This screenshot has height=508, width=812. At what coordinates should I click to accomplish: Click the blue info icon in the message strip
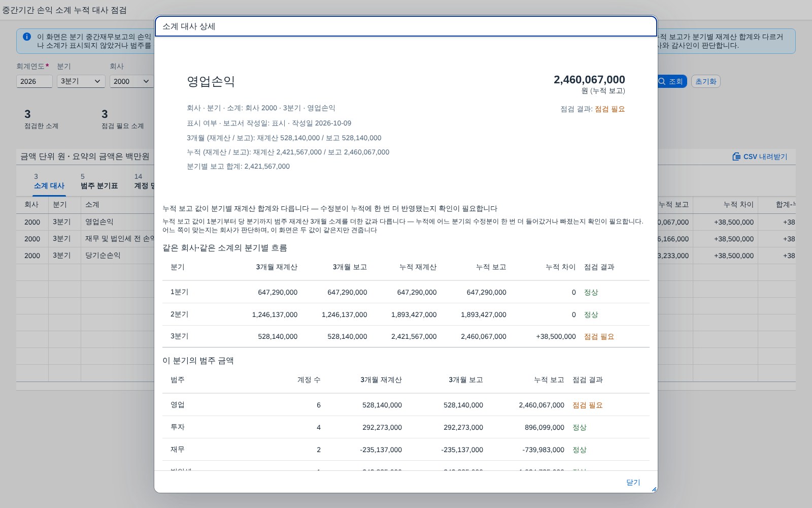pos(27,37)
